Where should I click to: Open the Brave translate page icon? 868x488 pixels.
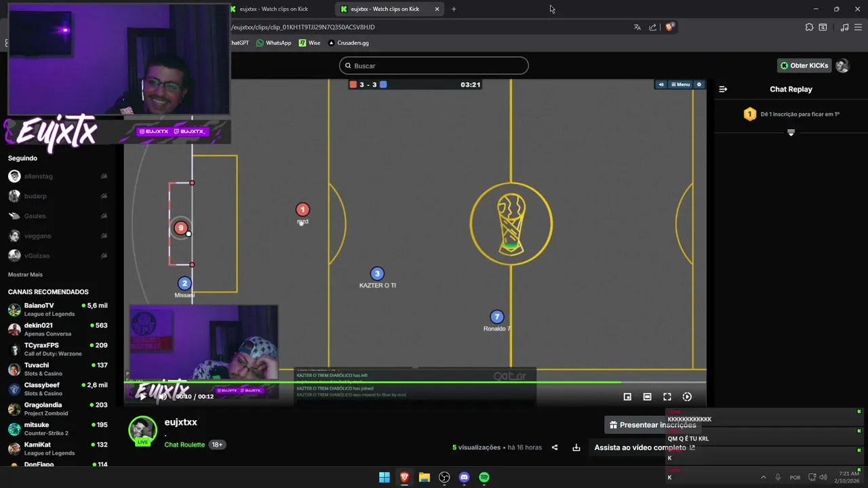(637, 27)
